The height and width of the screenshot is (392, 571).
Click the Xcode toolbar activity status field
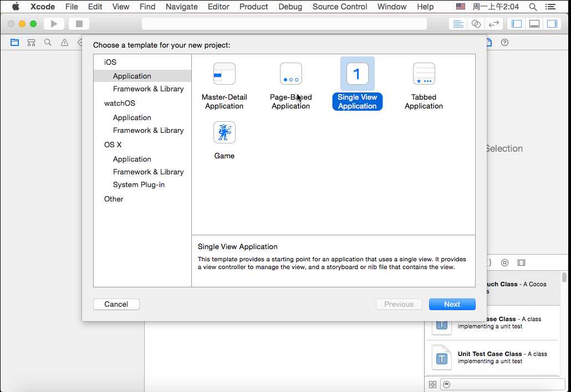point(284,24)
